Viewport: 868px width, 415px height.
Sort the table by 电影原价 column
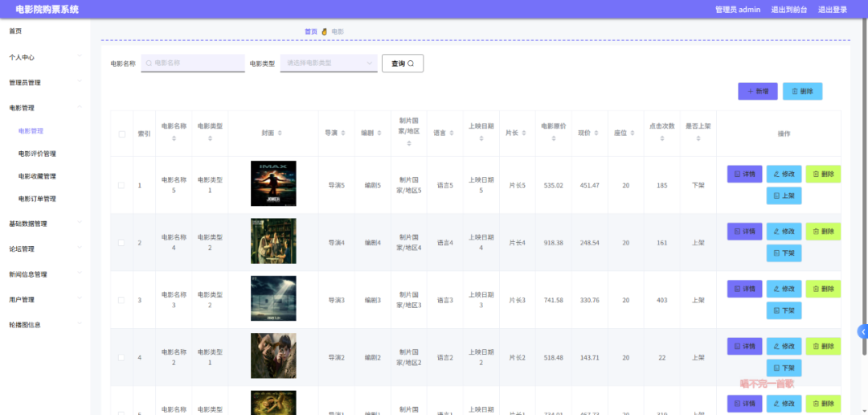point(554,138)
